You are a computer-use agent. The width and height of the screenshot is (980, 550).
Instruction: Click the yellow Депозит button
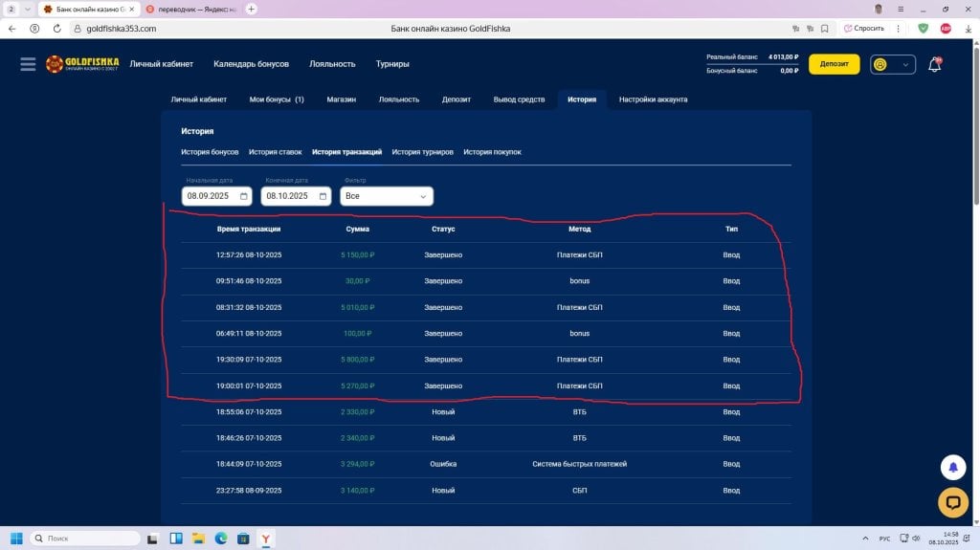point(834,64)
